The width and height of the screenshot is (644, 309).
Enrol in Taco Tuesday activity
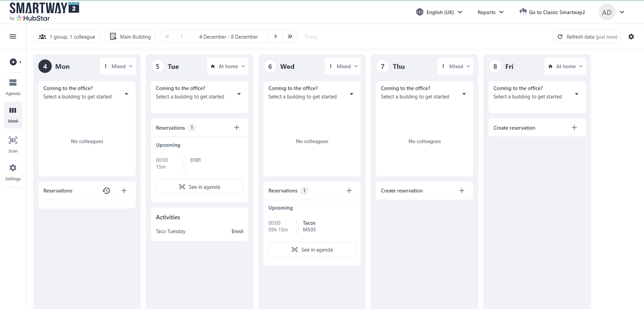(237, 231)
